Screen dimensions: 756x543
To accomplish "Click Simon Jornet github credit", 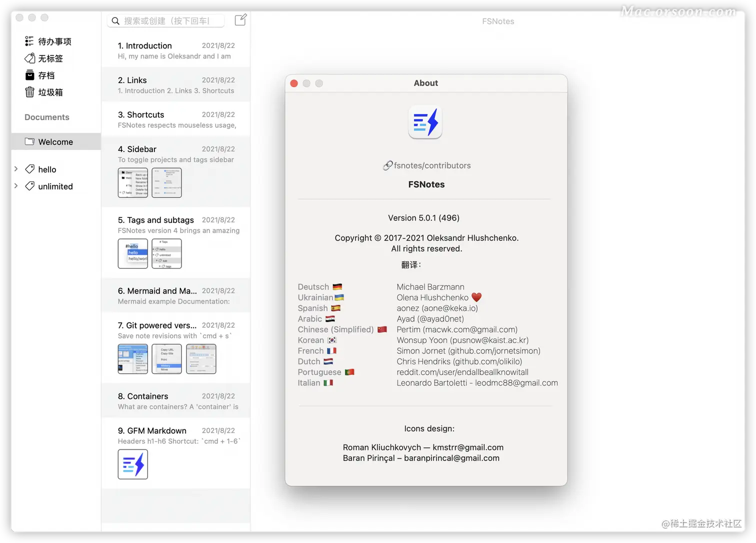I will pos(468,351).
